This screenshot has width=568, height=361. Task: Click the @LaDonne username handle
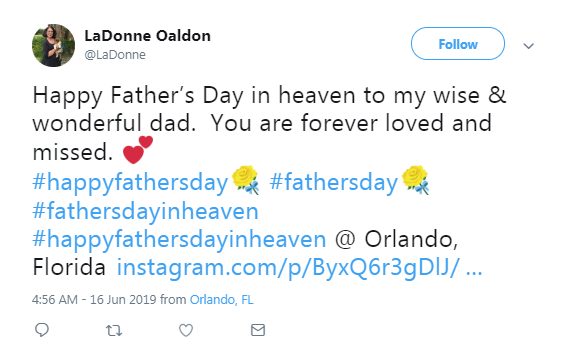115,55
